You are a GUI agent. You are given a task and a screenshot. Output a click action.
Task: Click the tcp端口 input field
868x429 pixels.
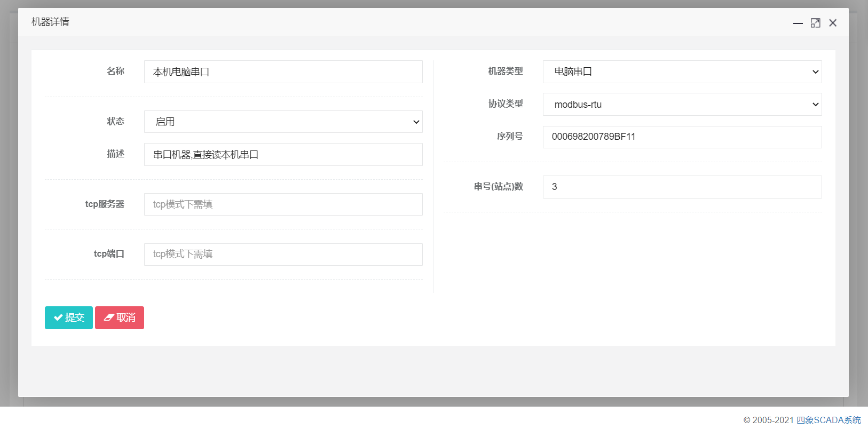[283, 255]
